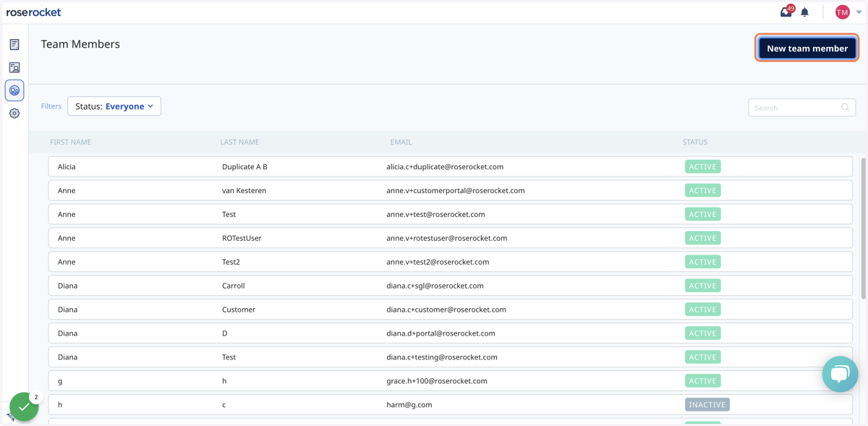Viewport: 868px width, 426px height.
Task: Select diana.d+portal@roserocket.com email
Action: click(x=441, y=333)
